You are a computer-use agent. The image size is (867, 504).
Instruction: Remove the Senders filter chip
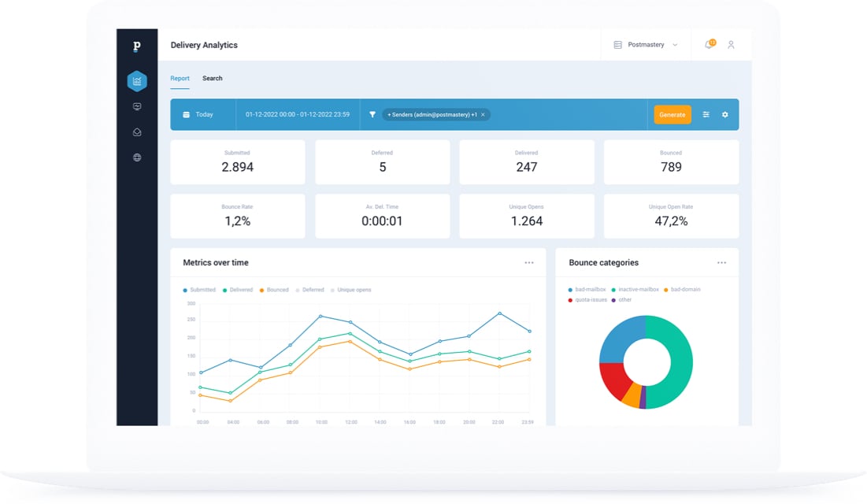483,114
